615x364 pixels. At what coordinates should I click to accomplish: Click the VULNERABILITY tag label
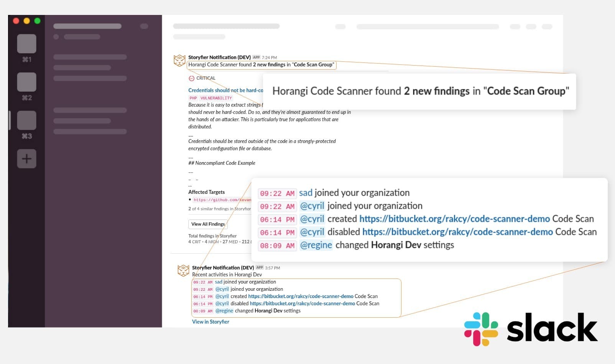coord(216,98)
